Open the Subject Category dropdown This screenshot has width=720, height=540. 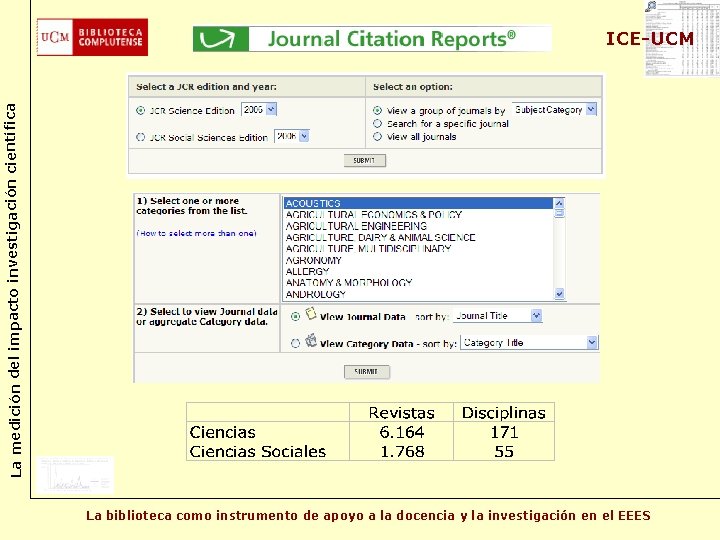click(554, 109)
